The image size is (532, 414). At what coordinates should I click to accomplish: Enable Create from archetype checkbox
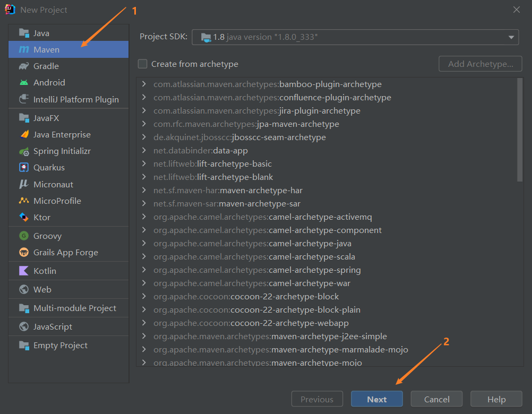coord(142,64)
